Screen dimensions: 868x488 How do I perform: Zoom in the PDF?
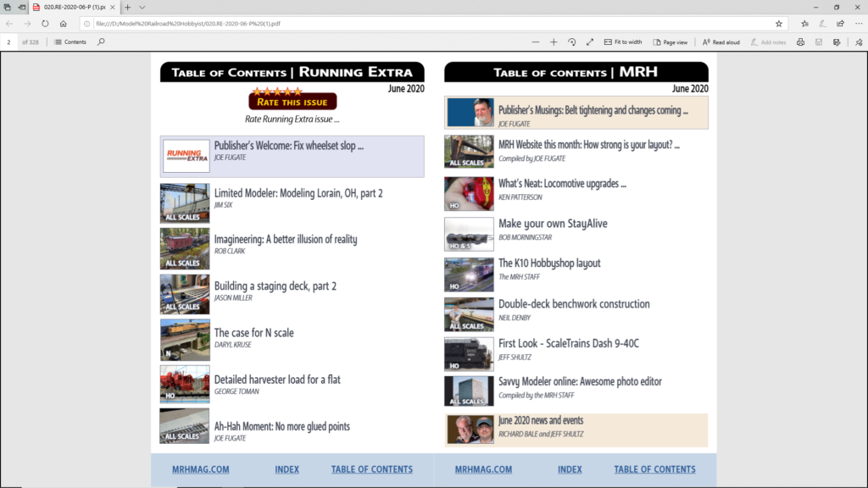click(554, 42)
